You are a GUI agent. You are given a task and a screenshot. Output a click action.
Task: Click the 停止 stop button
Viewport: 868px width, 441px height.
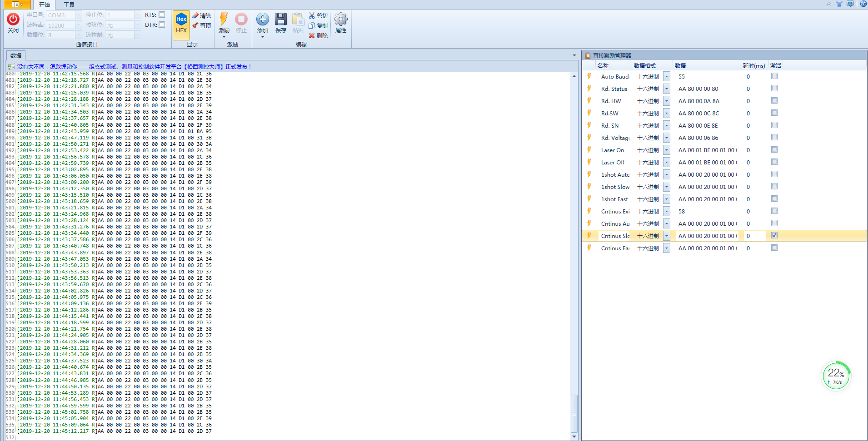(x=241, y=24)
